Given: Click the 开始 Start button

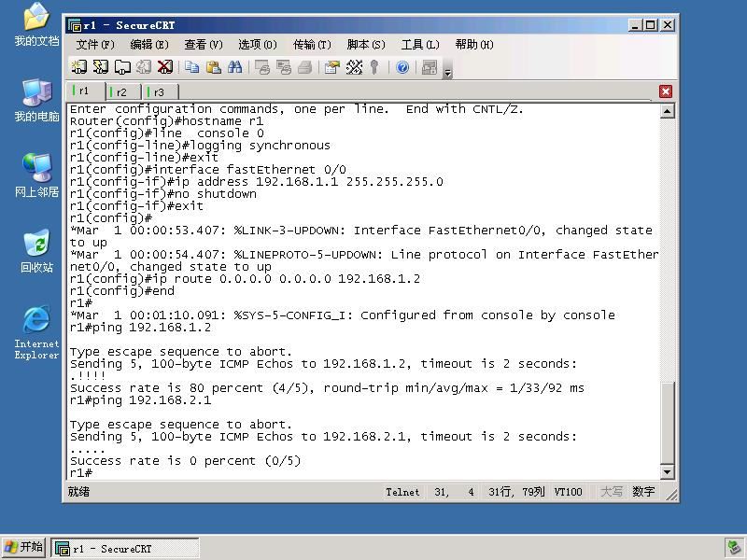Looking at the screenshot, I should pos(23,548).
